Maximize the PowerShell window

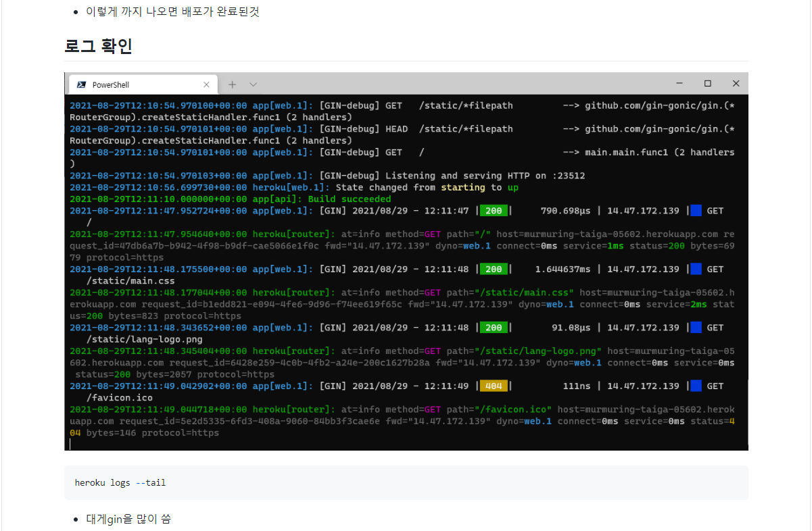tap(708, 83)
